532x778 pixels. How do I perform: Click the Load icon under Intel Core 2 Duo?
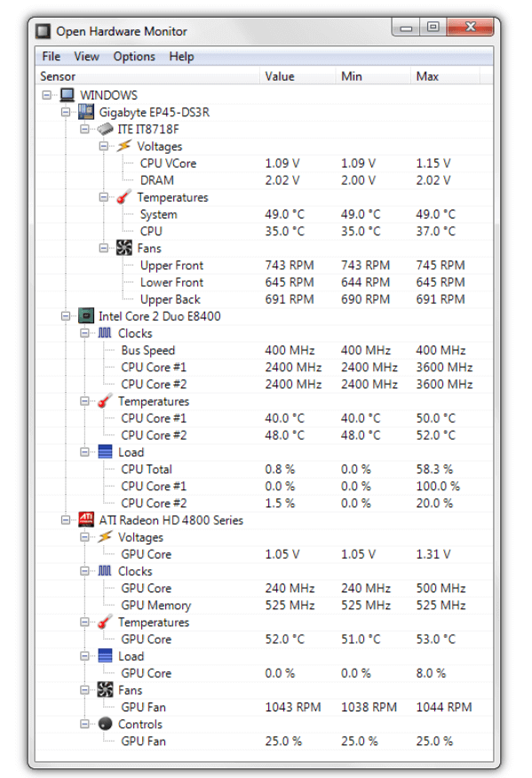104,451
